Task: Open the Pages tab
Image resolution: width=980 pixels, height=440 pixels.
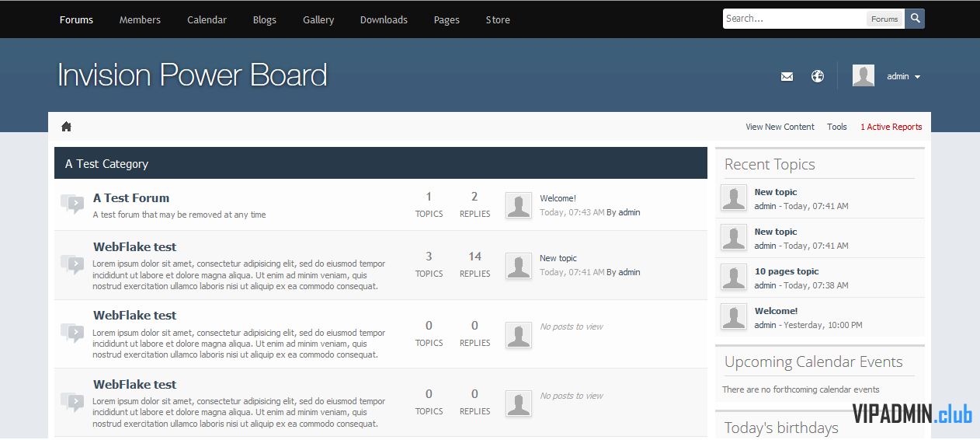Action: pos(447,19)
